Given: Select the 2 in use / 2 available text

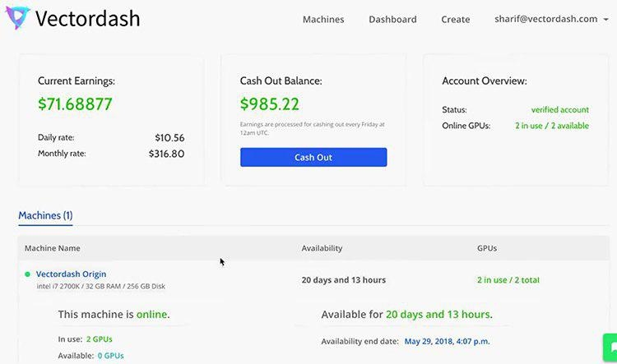Looking at the screenshot, I should [552, 126].
